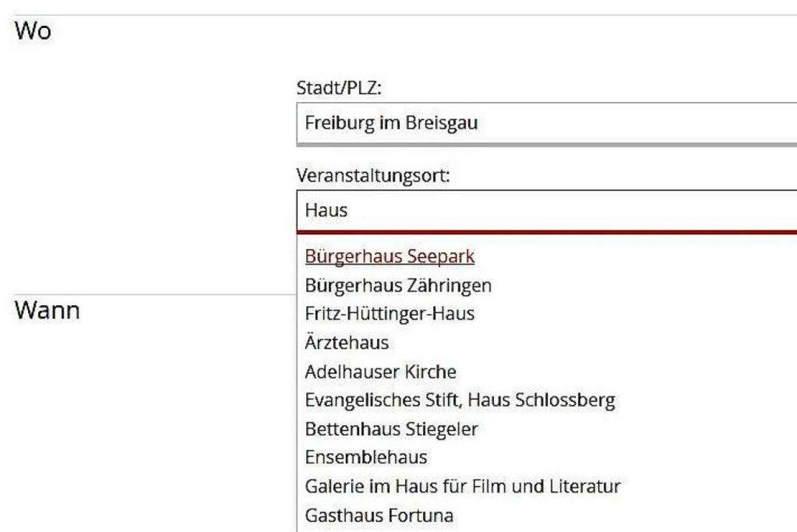Click the Stadt/PLZ field with Freiburg im Breisgau
The height and width of the screenshot is (532, 797).
[546, 123]
